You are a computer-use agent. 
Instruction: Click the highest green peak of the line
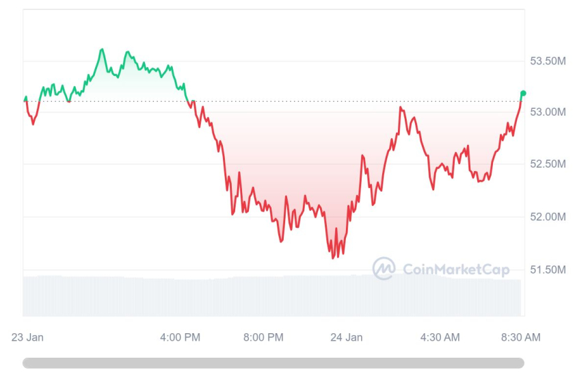(x=103, y=49)
